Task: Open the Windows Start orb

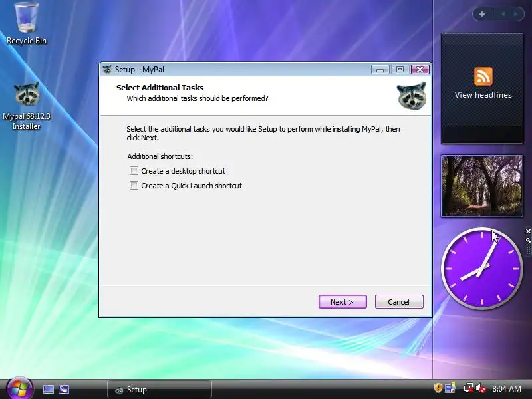Action: [x=19, y=388]
